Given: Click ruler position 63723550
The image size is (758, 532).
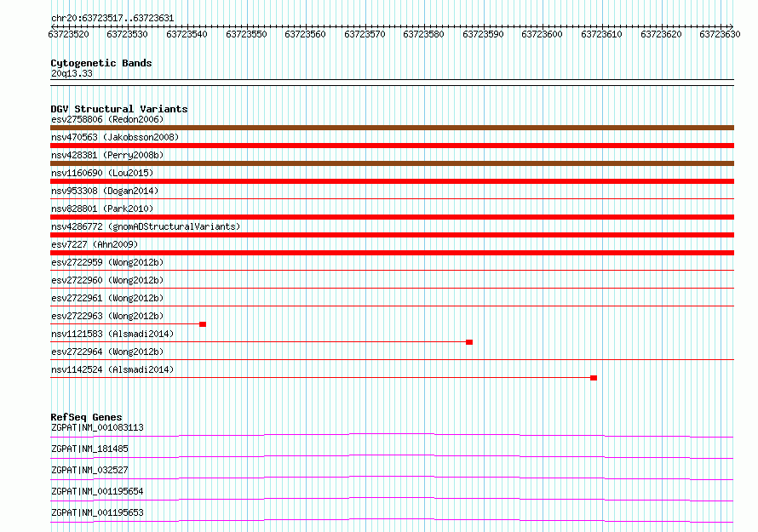Looking at the screenshot, I should click(246, 34).
